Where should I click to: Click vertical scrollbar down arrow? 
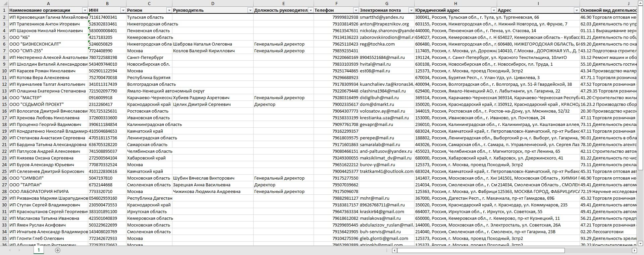coord(640,243)
